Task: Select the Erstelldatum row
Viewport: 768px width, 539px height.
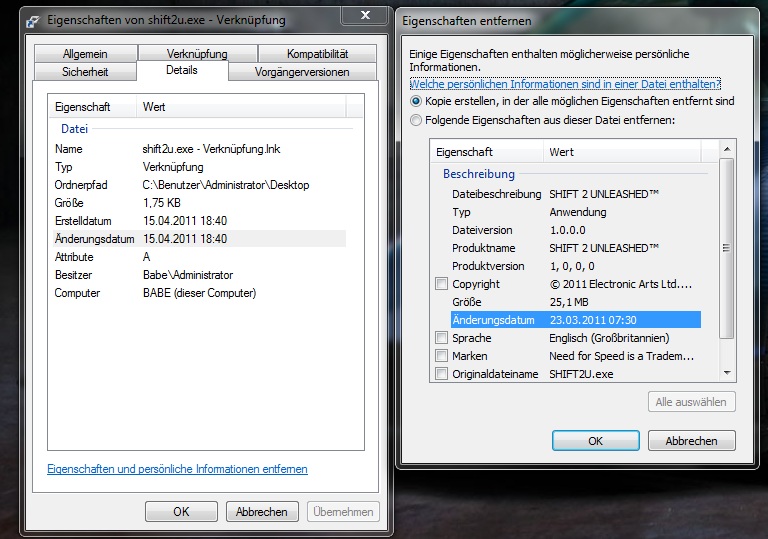Action: (x=199, y=221)
